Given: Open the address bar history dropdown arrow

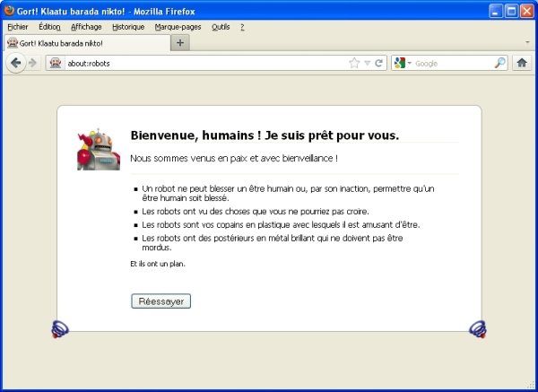Looking at the screenshot, I should point(367,63).
